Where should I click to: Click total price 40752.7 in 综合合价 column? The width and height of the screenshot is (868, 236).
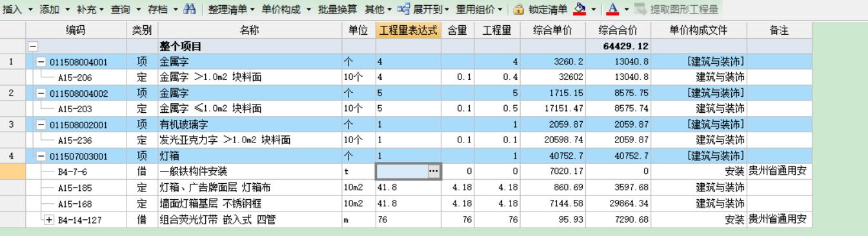(x=618, y=156)
